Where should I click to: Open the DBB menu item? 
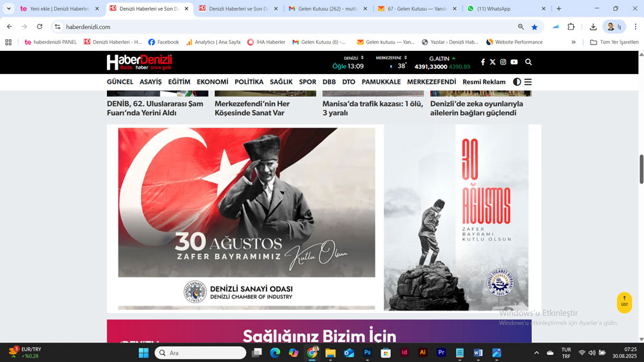pyautogui.click(x=329, y=82)
